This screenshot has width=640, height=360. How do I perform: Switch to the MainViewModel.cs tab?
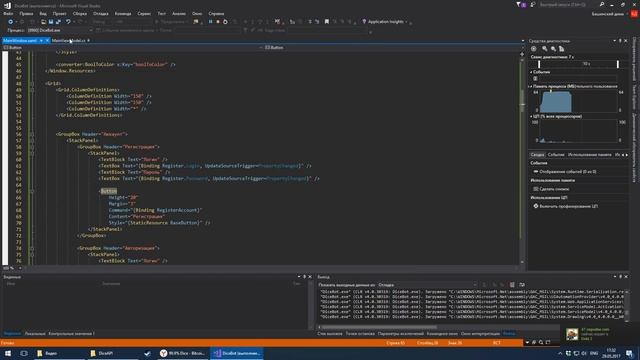point(69,40)
